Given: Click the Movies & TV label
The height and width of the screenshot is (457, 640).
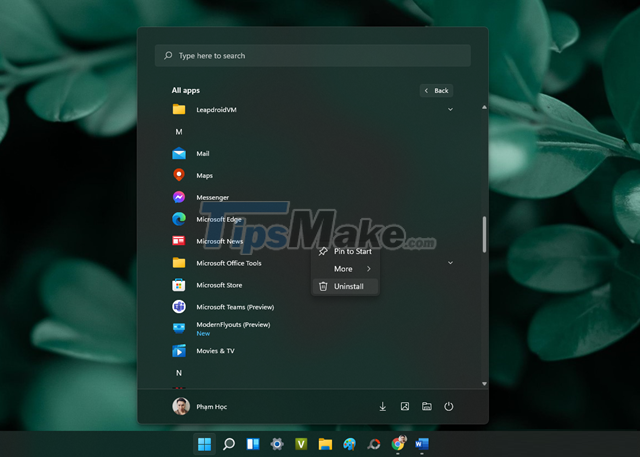Looking at the screenshot, I should (216, 351).
